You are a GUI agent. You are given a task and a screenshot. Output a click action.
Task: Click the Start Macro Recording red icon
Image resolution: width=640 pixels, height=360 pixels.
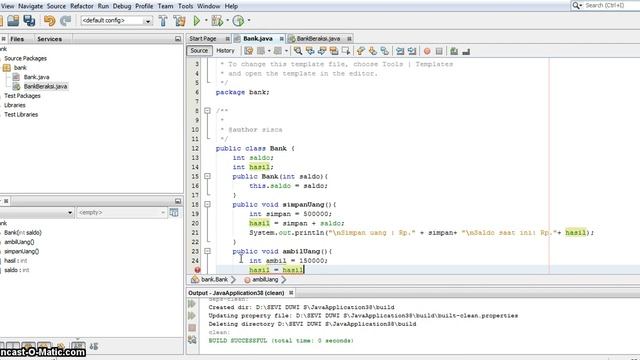(427, 51)
